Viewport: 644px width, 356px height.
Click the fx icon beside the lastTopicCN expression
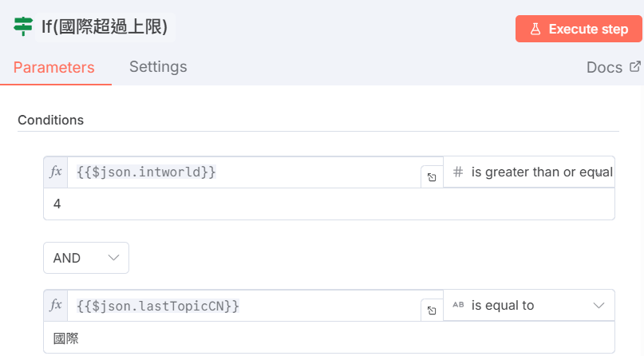[x=56, y=305]
